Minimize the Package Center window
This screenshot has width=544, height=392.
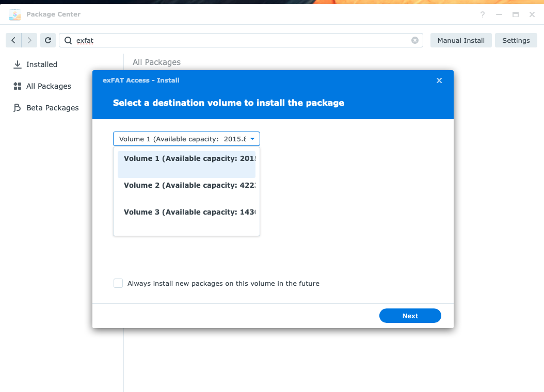click(499, 14)
